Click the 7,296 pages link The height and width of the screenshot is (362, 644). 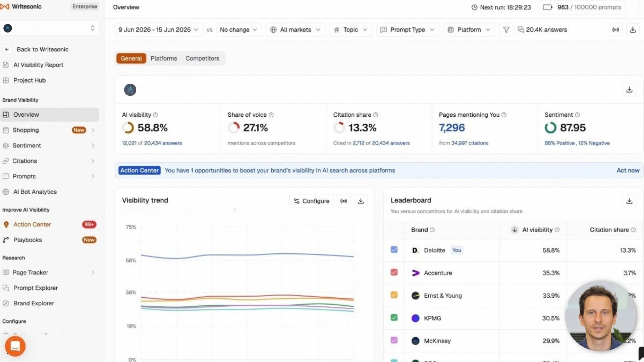click(x=452, y=128)
